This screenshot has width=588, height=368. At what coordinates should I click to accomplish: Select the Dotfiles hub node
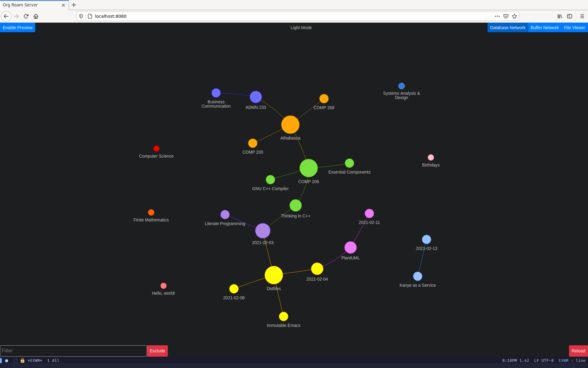(x=274, y=275)
